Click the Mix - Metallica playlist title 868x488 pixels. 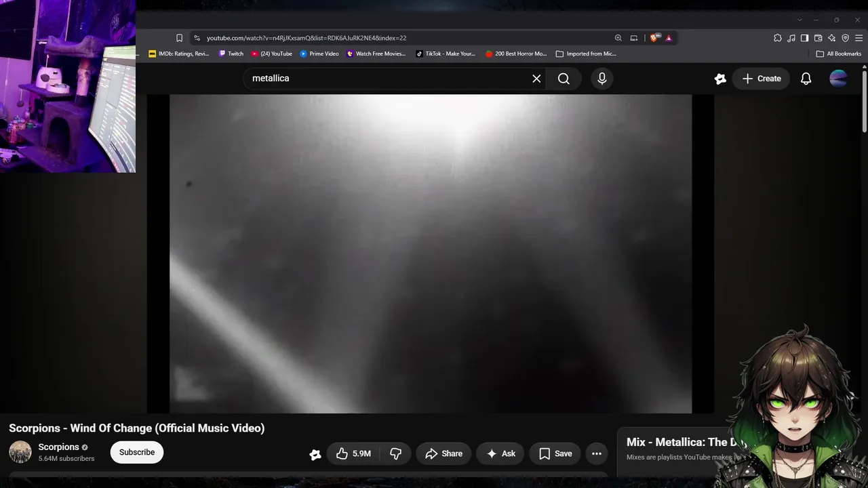point(686,442)
